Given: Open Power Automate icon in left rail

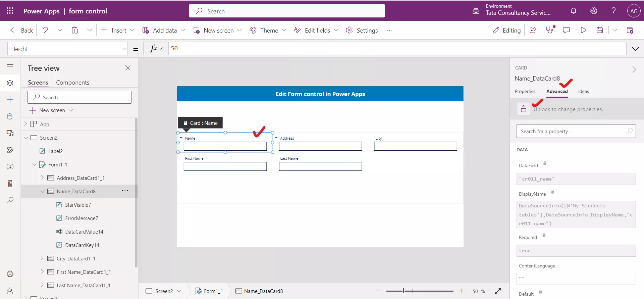Looking at the screenshot, I should click(10, 150).
